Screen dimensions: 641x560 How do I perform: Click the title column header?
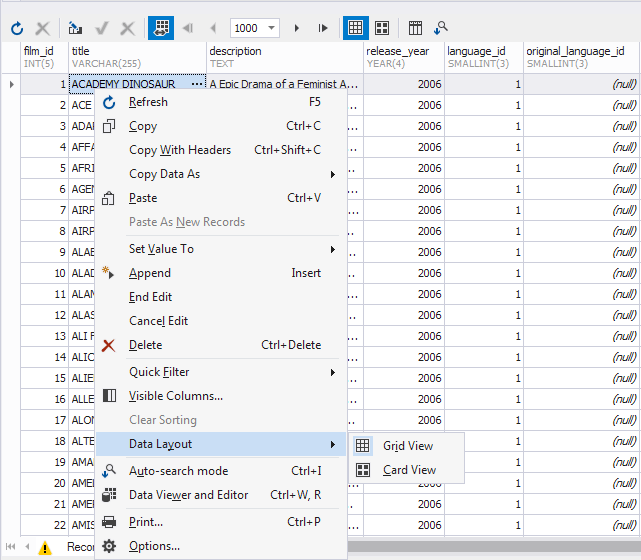(138, 57)
